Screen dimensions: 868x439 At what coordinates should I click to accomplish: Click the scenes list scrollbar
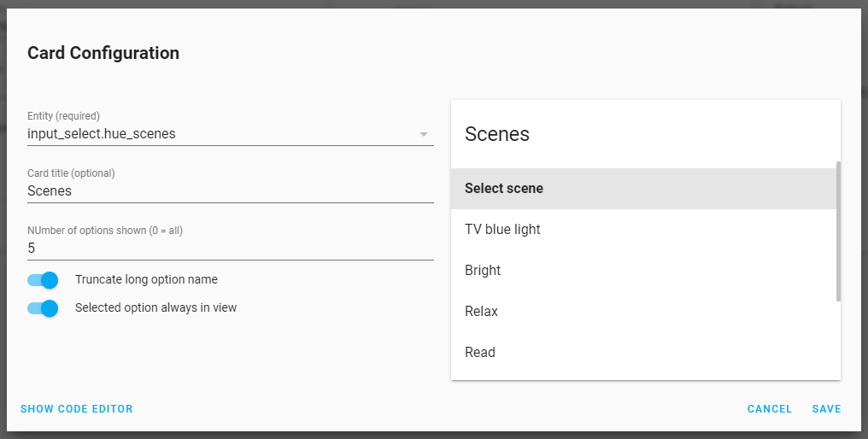point(838,231)
